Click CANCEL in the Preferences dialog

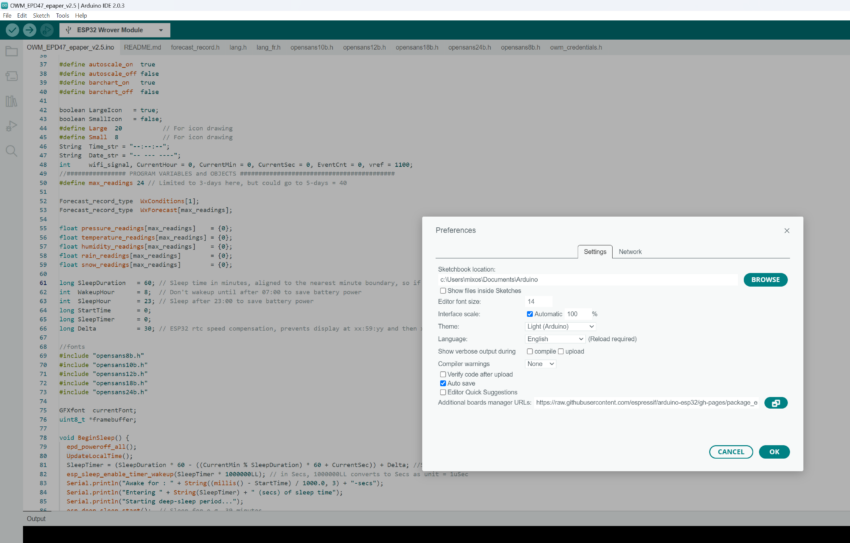(x=731, y=452)
